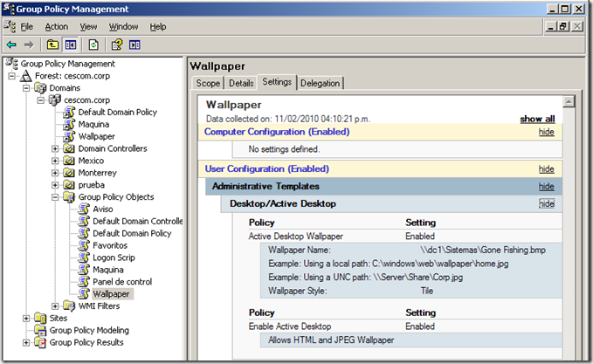Collapse the cescom.corp domain node

pos(40,100)
